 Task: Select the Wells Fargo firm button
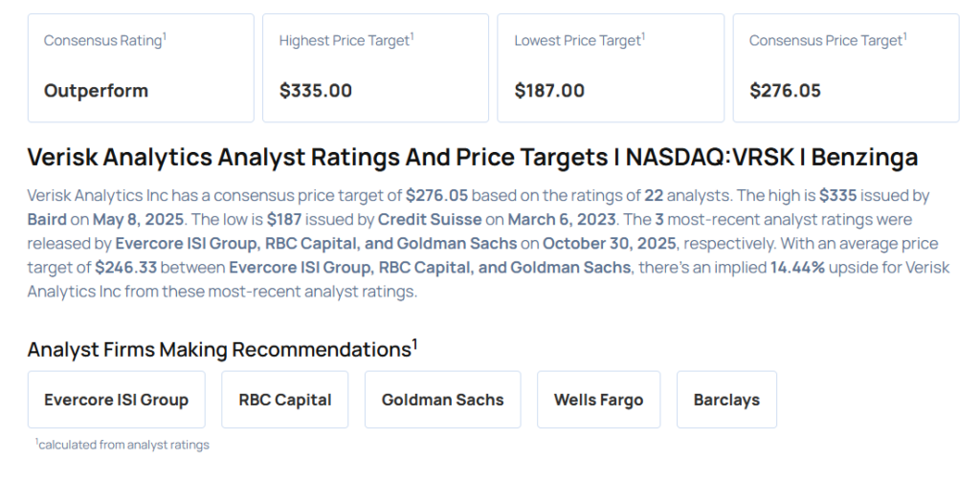pyautogui.click(x=598, y=400)
